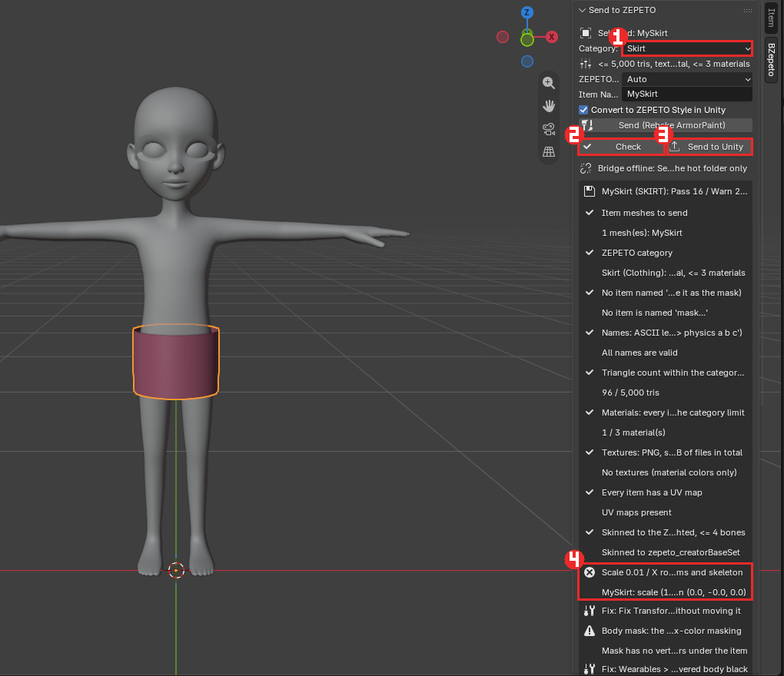Switch to the BZepeto sidebar tab
This screenshot has height=676, width=784.
coord(771,59)
